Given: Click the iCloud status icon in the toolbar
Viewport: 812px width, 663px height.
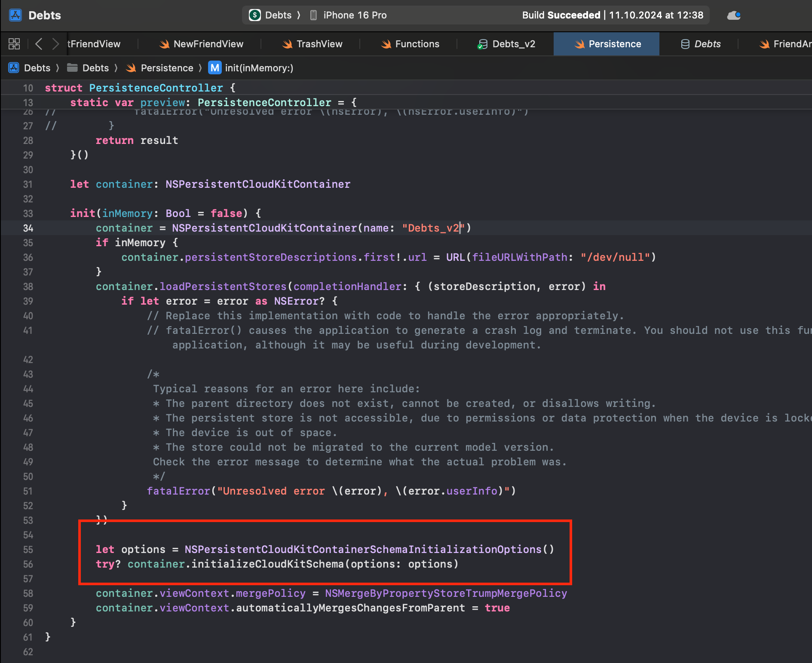Looking at the screenshot, I should (734, 15).
